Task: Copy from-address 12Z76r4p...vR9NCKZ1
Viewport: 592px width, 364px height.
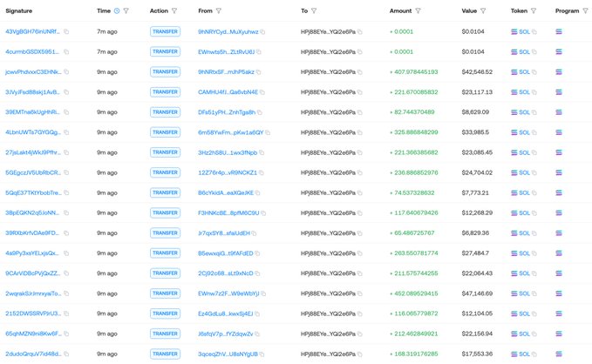Action: coord(262,172)
